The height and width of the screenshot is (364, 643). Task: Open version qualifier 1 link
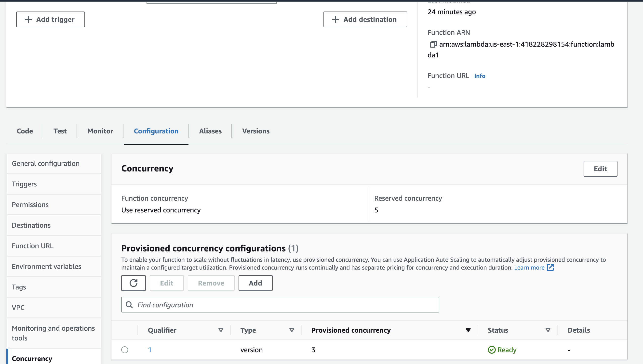(x=149, y=350)
